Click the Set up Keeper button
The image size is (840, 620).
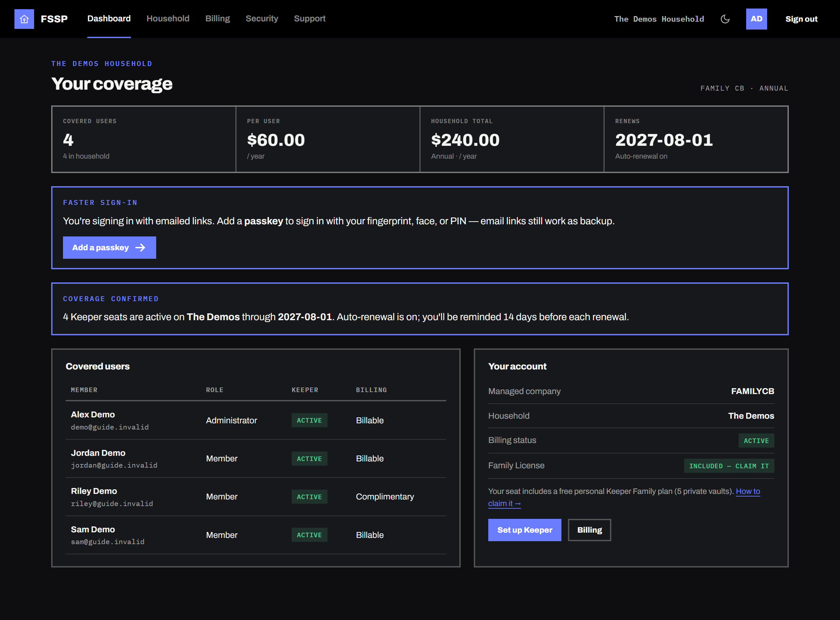(524, 530)
